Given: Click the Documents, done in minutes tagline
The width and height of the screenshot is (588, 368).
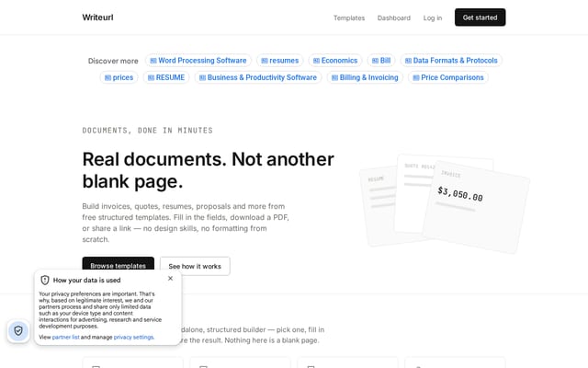Looking at the screenshot, I should 147,131.
